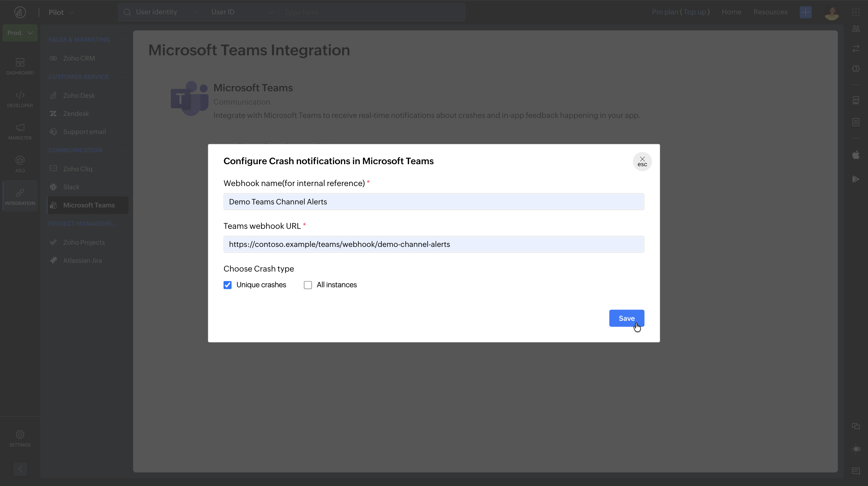Open the Developer section icon
Screen dimensions: 868x486
(x=20, y=99)
